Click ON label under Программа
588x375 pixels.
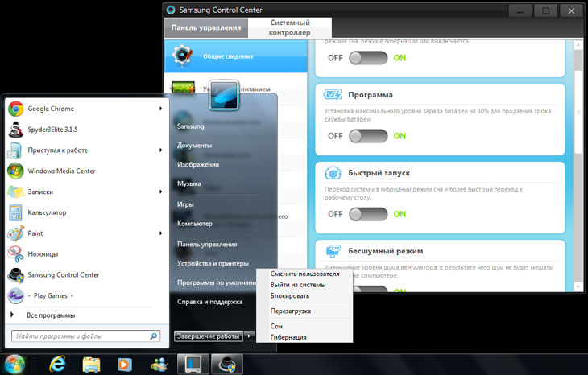coord(400,136)
